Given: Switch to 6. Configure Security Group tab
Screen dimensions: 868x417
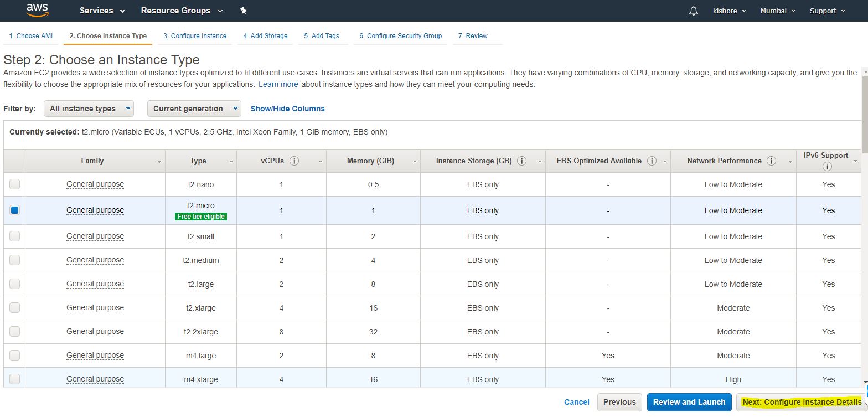Looking at the screenshot, I should (400, 36).
